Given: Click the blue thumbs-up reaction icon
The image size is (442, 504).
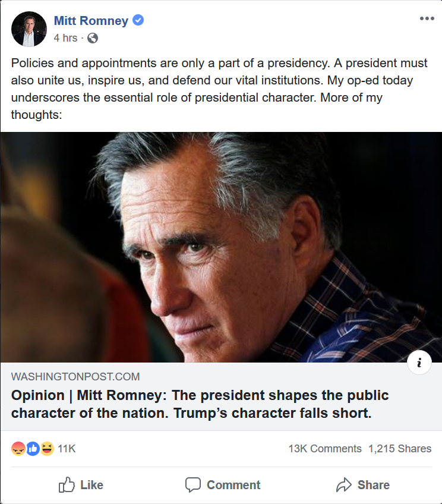Looking at the screenshot, I should tap(33, 449).
